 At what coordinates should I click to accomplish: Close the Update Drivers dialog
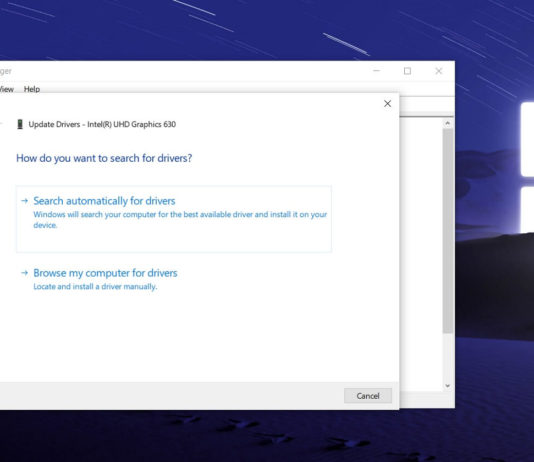click(388, 103)
